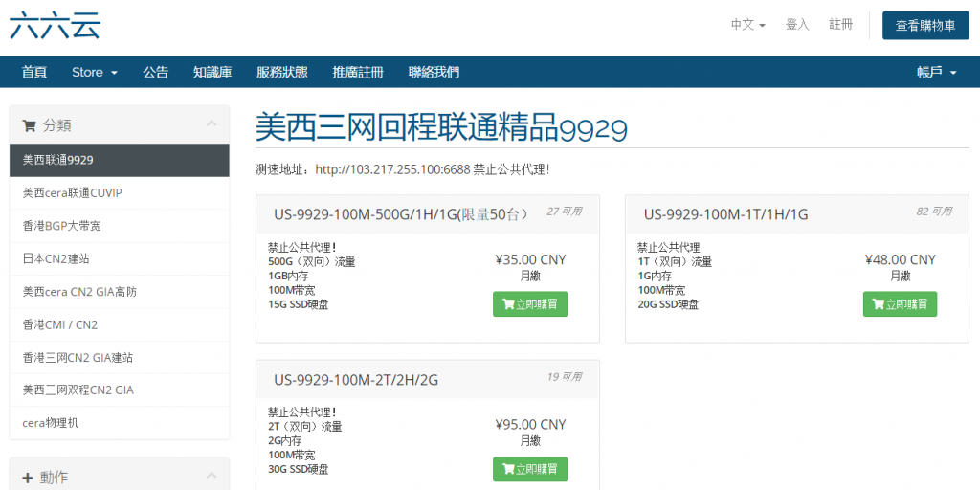Open 聯絡我們 contact menu item
This screenshot has height=490, width=980.
pos(434,72)
